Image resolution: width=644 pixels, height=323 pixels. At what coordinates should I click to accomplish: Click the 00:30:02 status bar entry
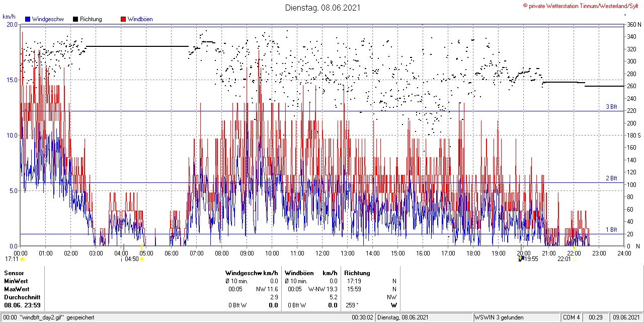(x=362, y=317)
